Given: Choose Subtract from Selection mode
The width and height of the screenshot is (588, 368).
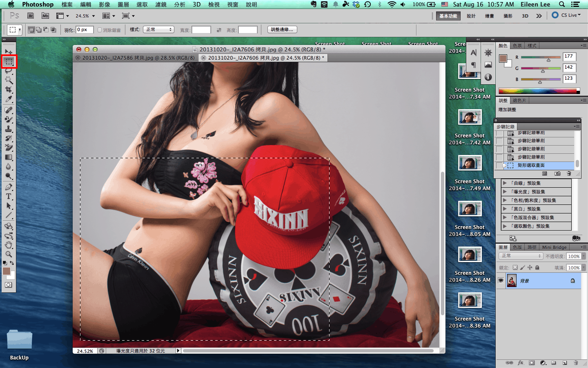Looking at the screenshot, I should coord(46,29).
